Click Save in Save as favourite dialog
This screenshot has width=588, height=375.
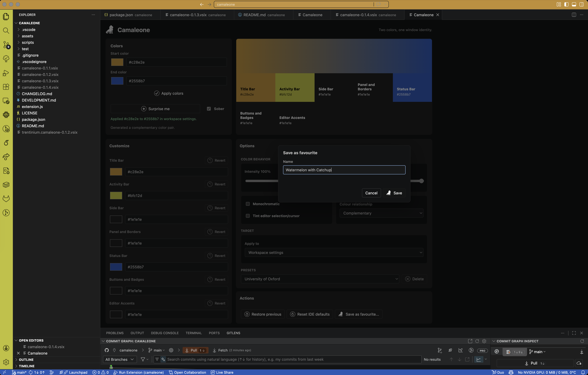coord(394,193)
